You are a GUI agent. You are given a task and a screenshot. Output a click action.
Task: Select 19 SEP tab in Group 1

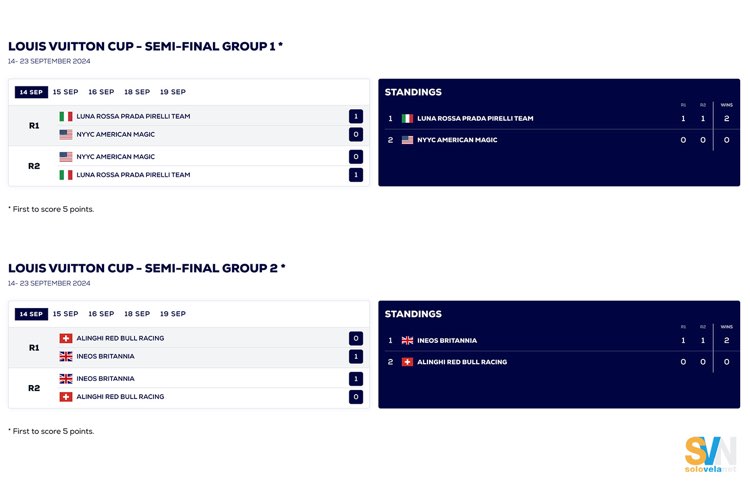click(x=172, y=92)
